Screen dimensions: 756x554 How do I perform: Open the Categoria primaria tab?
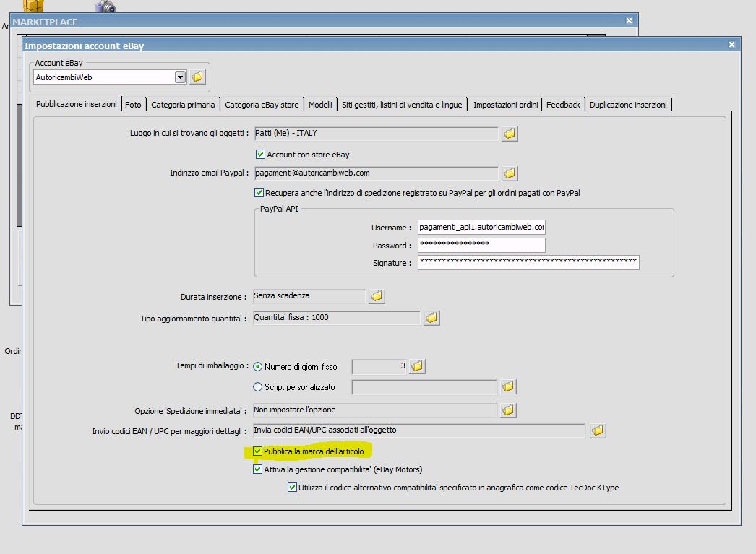(x=183, y=105)
